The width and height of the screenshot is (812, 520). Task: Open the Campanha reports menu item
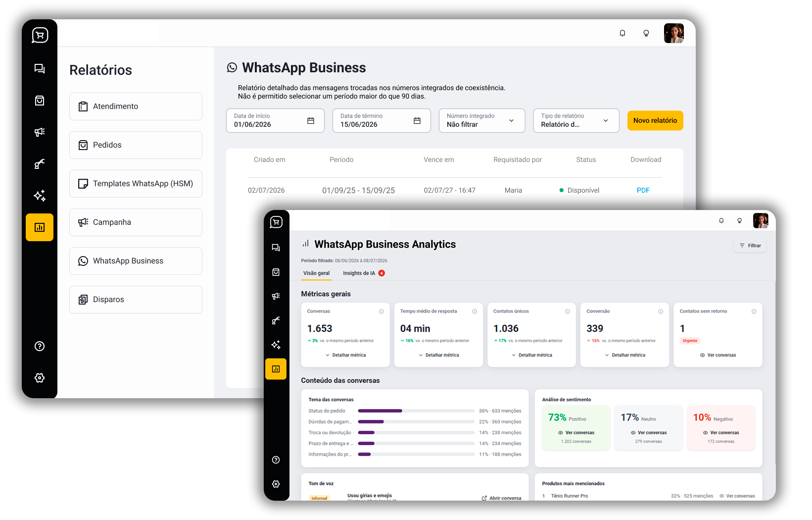[x=136, y=222]
